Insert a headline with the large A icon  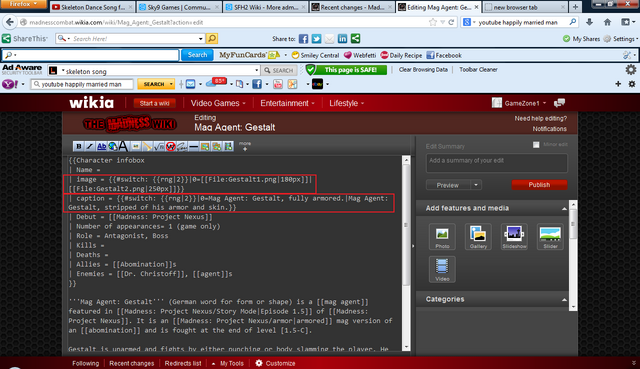(123, 146)
